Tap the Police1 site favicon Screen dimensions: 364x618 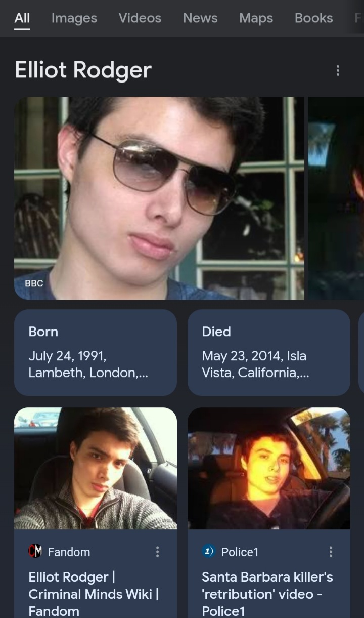pos(208,551)
